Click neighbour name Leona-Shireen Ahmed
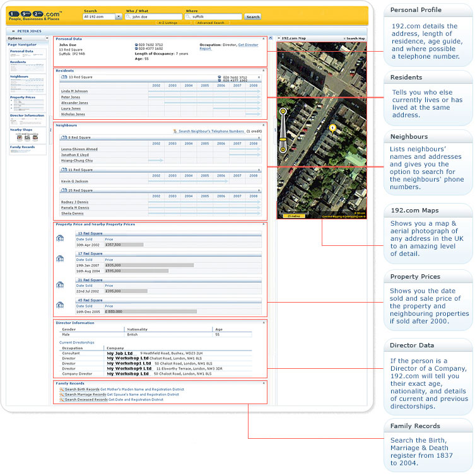The width and height of the screenshot is (475, 476). click(79, 149)
